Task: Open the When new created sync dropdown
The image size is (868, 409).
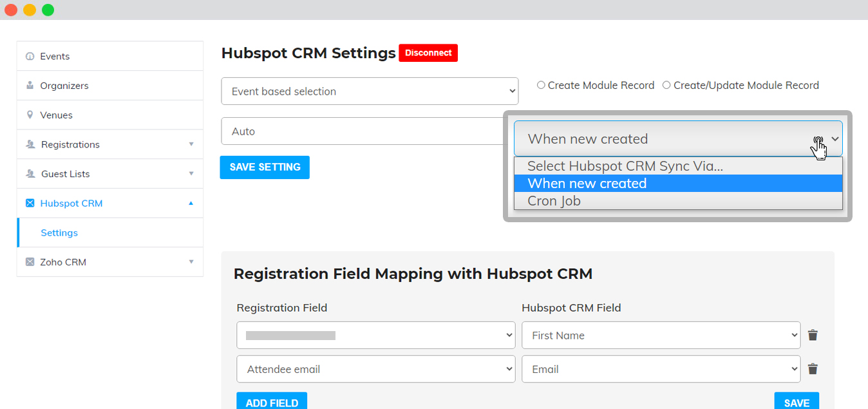Action: pyautogui.click(x=678, y=138)
